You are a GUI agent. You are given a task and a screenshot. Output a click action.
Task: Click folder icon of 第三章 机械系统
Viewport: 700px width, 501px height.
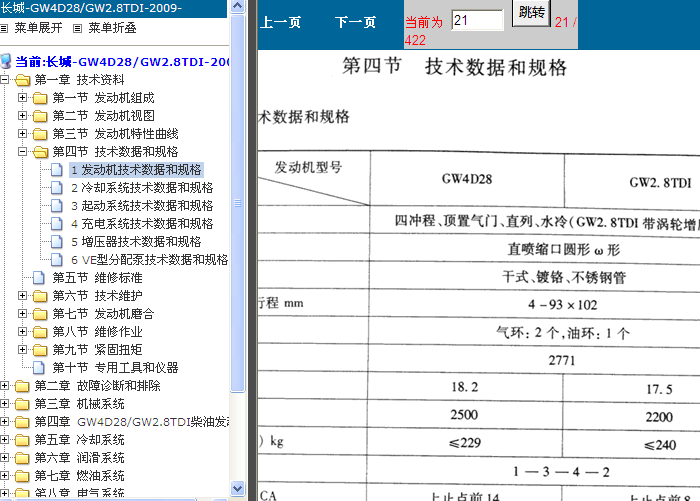pos(22,404)
